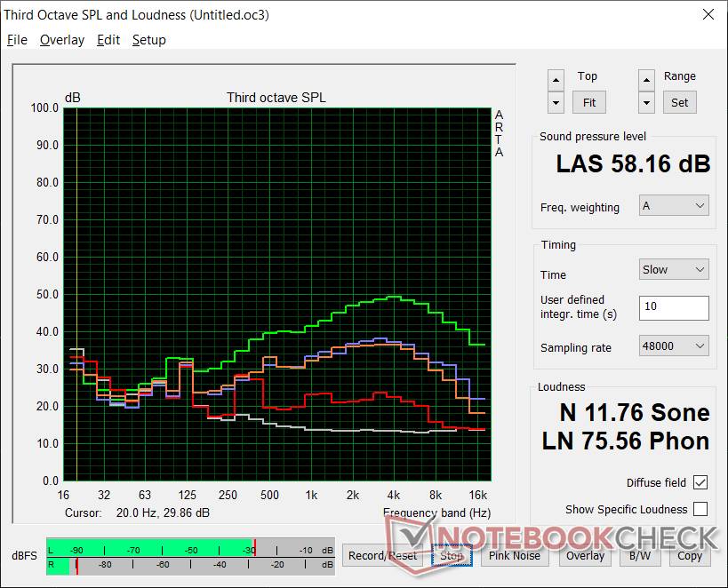
Task: Click the Pink Noise button
Action: 515,555
